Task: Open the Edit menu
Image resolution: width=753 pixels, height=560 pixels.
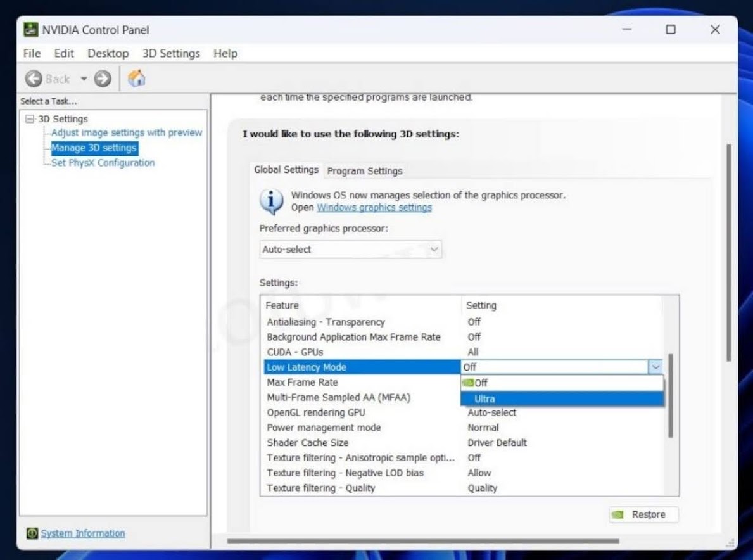Action: pyautogui.click(x=64, y=53)
